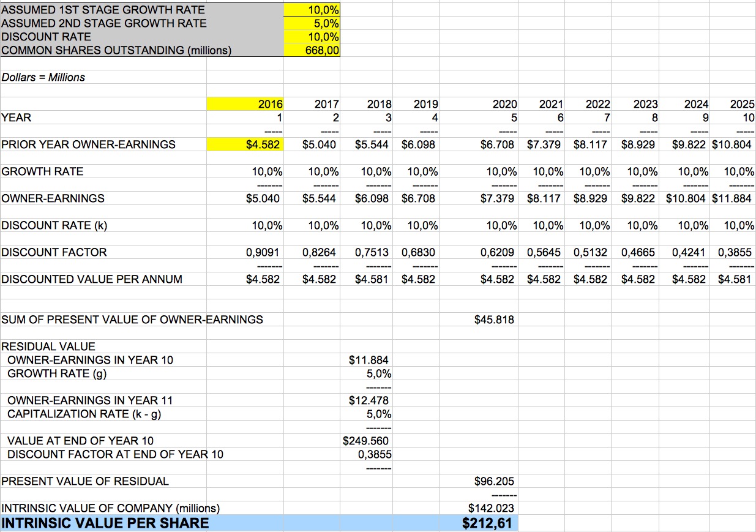Select the 1st stage growth rate cell

point(312,10)
